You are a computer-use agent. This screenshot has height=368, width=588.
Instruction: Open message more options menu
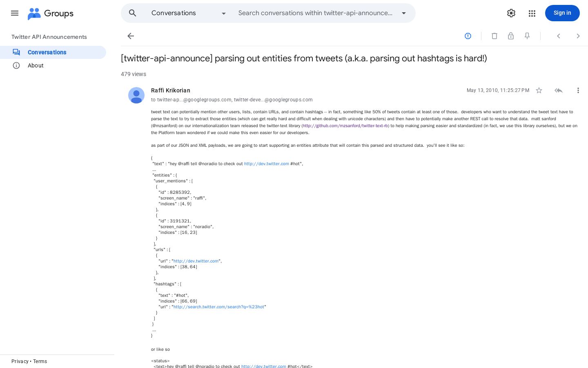(x=578, y=90)
